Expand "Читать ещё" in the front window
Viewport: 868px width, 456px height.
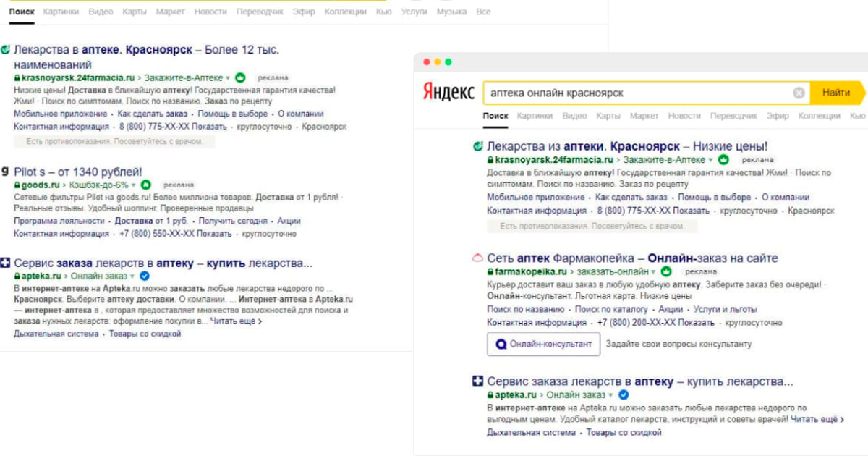(817, 419)
